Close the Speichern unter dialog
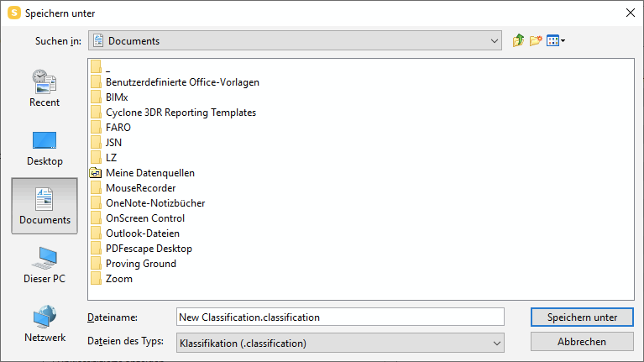Screen dimensions: 644x362 tap(631, 13)
